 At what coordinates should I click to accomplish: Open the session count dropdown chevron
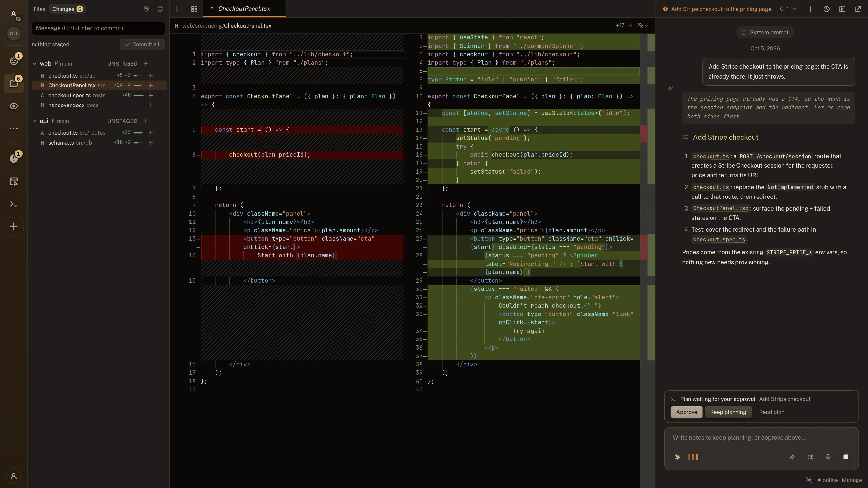pos(795,9)
